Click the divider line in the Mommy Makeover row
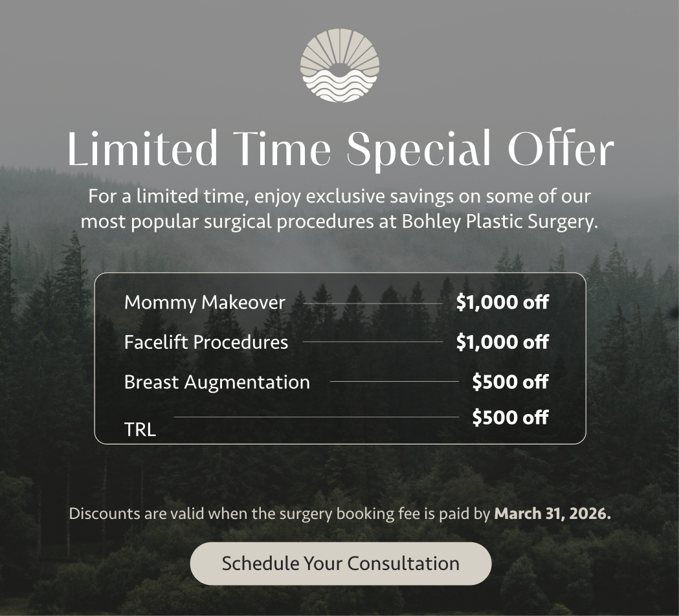 (x=373, y=303)
